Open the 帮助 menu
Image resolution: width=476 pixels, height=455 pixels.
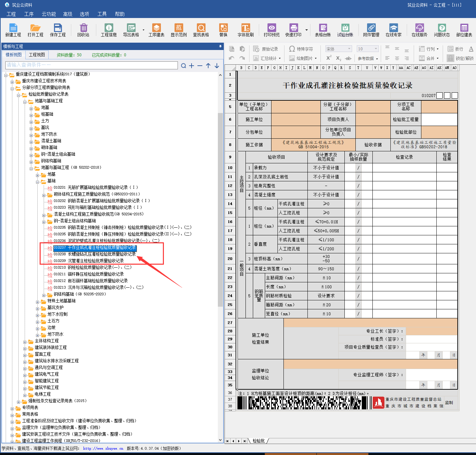coord(120,14)
